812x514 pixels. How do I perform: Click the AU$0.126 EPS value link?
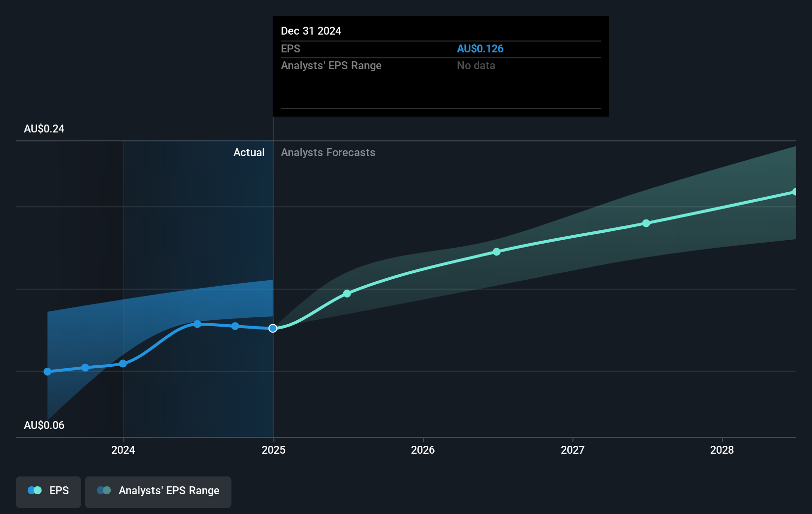pos(480,48)
